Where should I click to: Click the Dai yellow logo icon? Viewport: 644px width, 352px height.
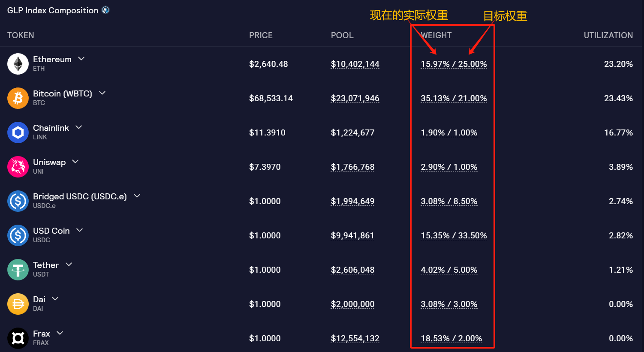(18, 304)
